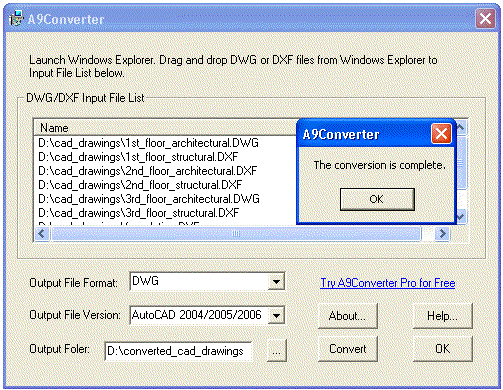Click the file list vertical scrollbar thumb
The width and height of the screenshot is (503, 390).
[x=461, y=163]
